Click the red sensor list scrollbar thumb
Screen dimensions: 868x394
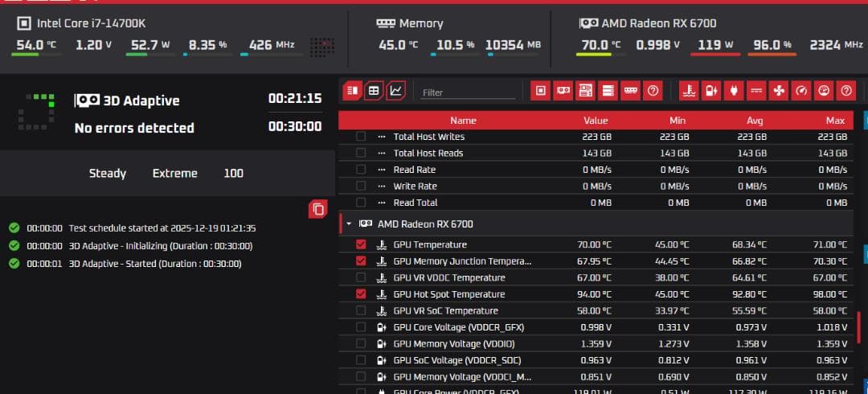click(x=858, y=328)
